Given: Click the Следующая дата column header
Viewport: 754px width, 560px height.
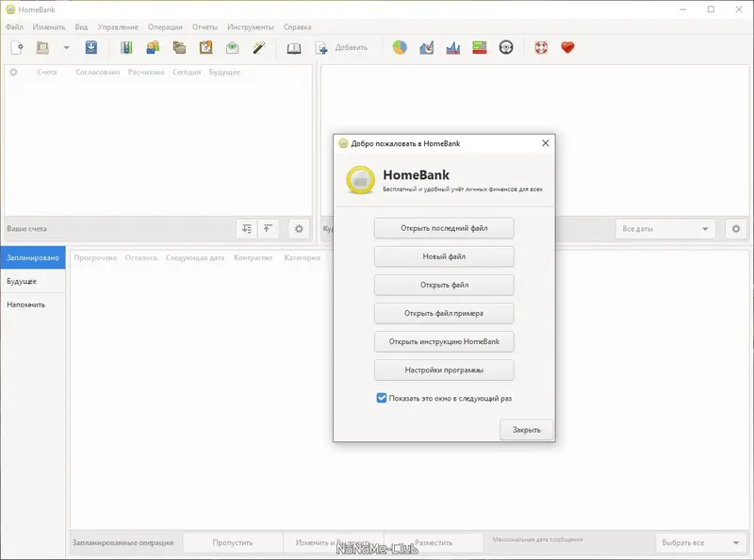Looking at the screenshot, I should coord(195,257).
